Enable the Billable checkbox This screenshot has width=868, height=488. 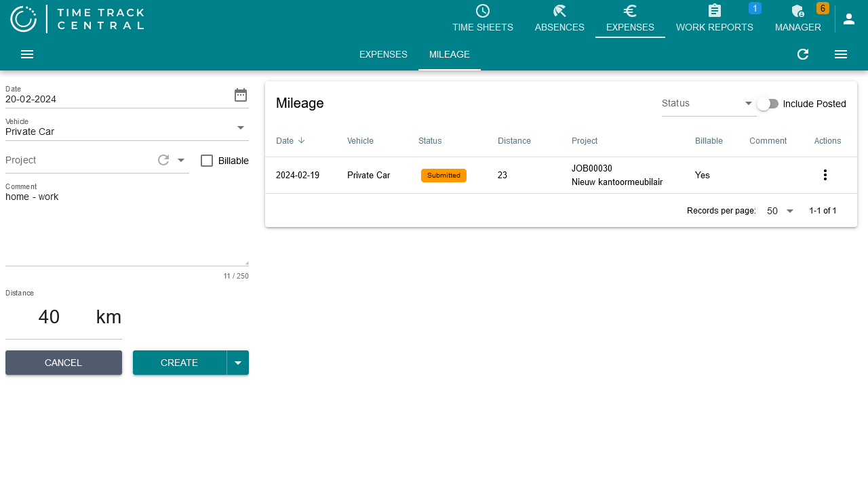click(207, 161)
